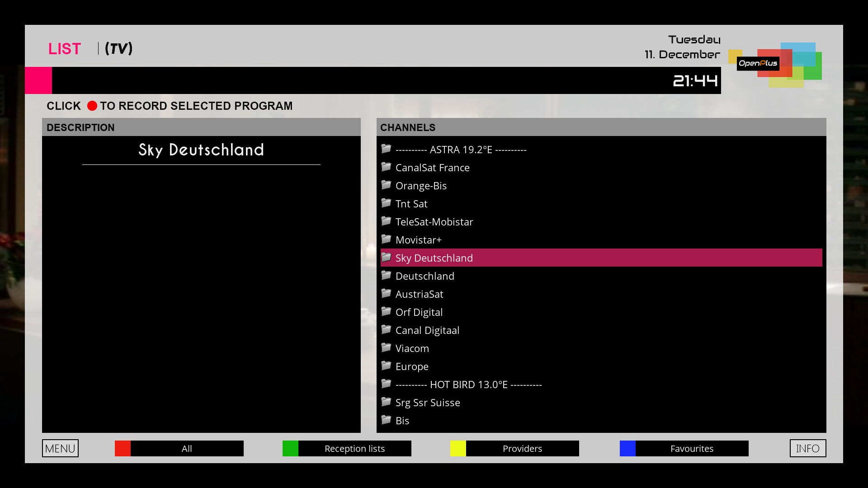This screenshot has height=488, width=868.
Task: Click the CHANNELS panel header
Action: 601,127
